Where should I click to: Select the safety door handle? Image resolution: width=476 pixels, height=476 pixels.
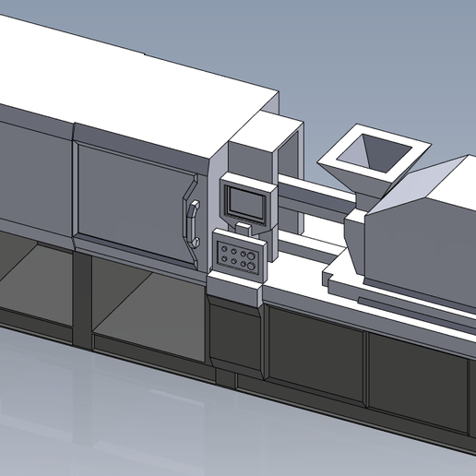[194, 223]
